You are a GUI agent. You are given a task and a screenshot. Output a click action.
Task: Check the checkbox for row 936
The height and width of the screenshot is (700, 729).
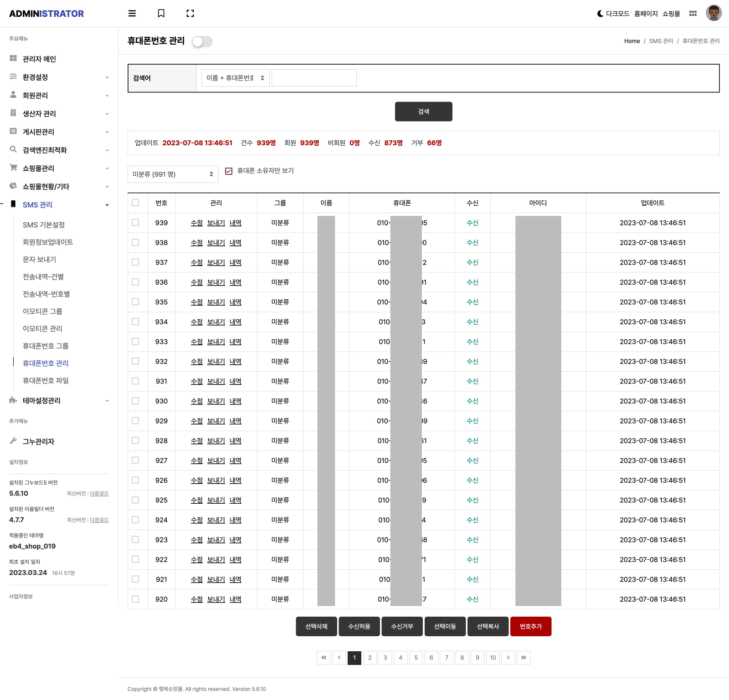pyautogui.click(x=135, y=282)
